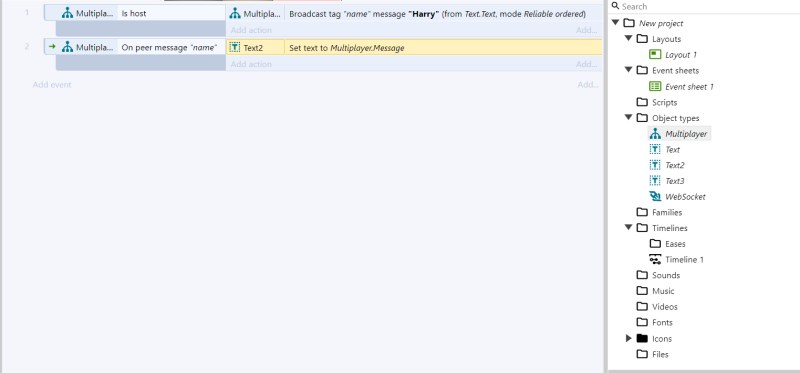This screenshot has width=800, height=373.
Task: Click the WebSocket object icon
Action: pos(655,196)
